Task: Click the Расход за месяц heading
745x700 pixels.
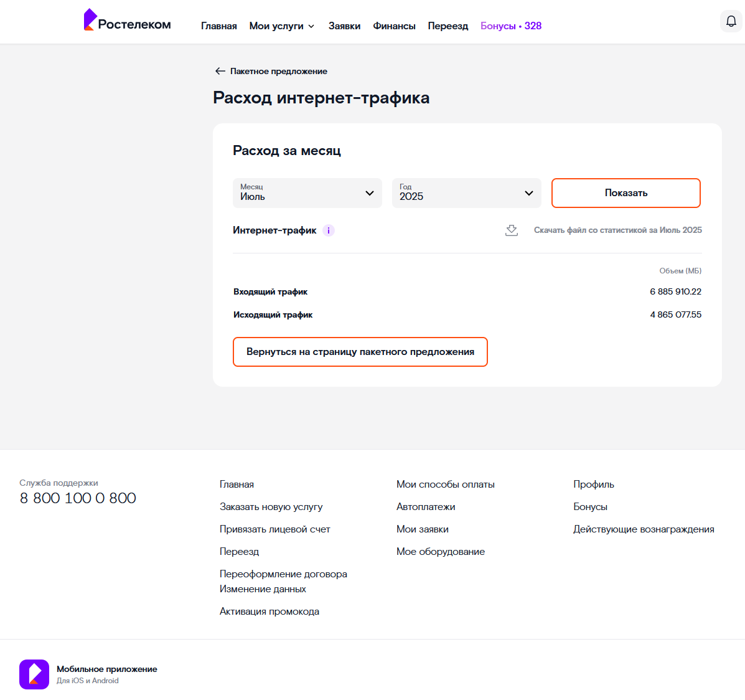Action: coord(287,151)
